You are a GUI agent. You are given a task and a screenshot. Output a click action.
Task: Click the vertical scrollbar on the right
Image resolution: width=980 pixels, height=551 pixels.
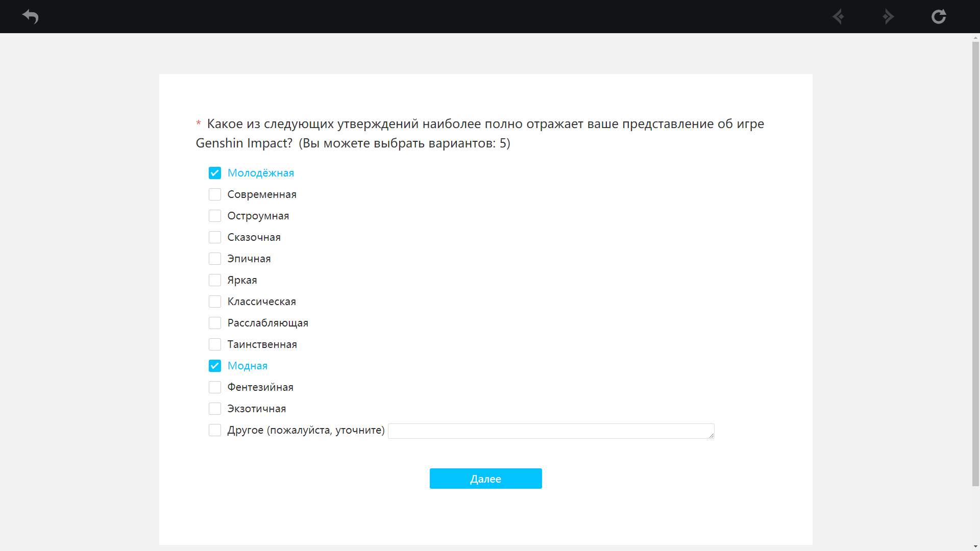coord(975,263)
